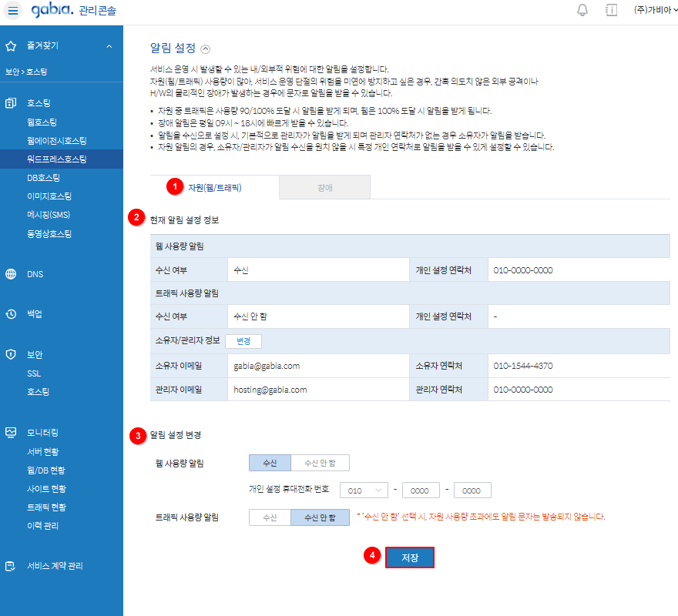Click the 호스팅 section icon in sidebar
Viewport: 678px width, 616px height.
point(11,102)
